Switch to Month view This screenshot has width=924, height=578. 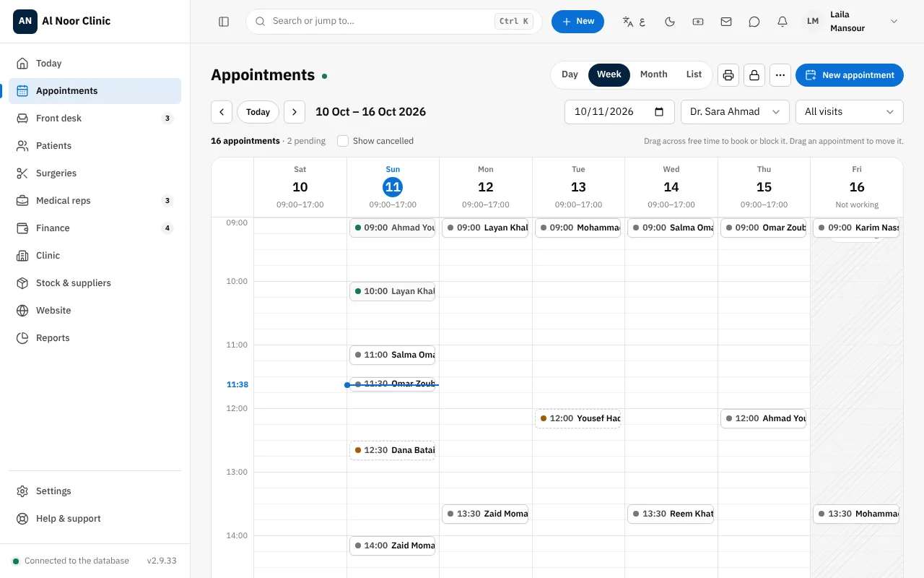[653, 74]
